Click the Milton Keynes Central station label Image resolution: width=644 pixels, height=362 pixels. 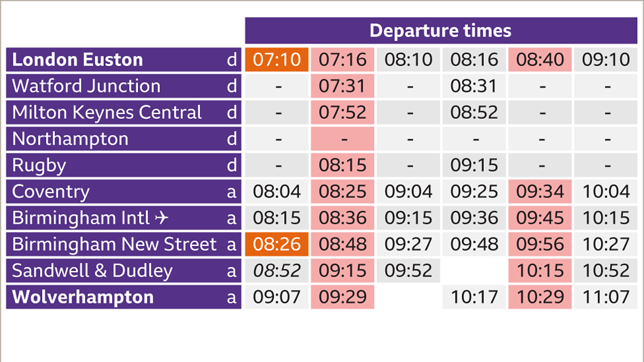click(107, 113)
